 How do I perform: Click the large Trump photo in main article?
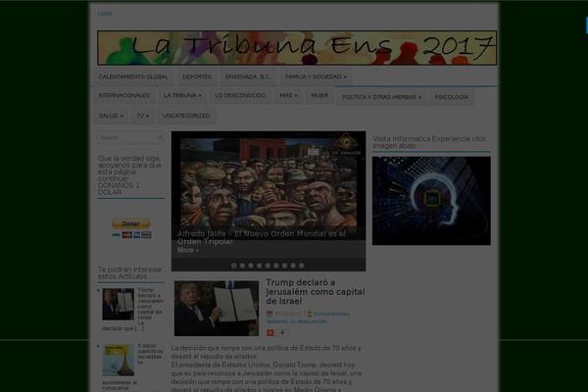tap(217, 309)
